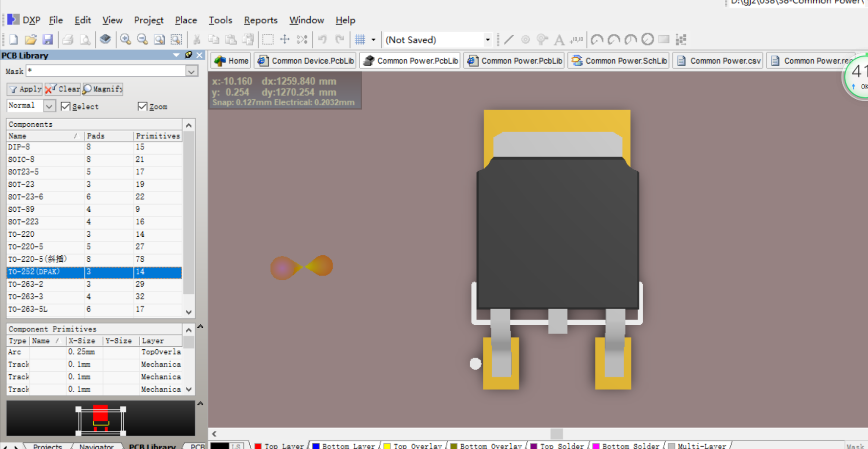The image size is (868, 449).
Task: Click the Deselect All icon
Action: click(302, 40)
